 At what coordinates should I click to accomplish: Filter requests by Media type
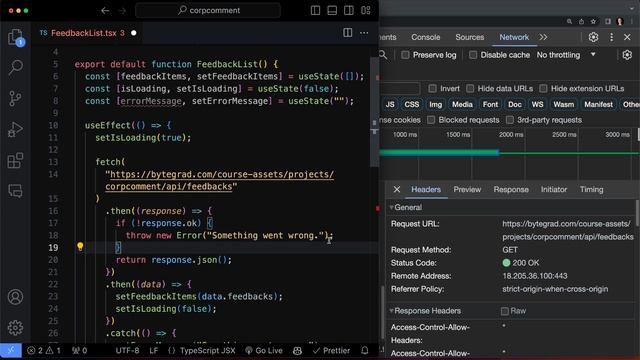click(x=462, y=104)
